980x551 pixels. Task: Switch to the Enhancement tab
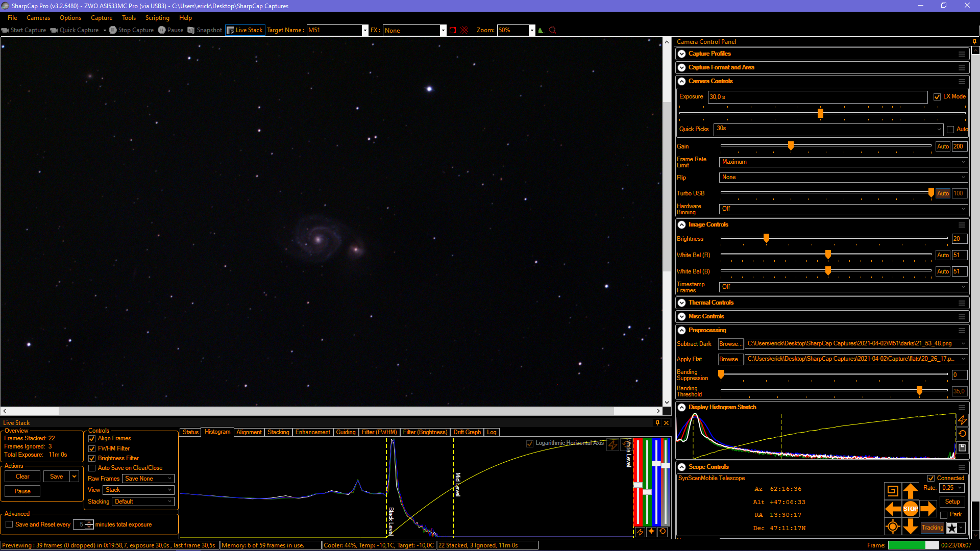pos(313,432)
